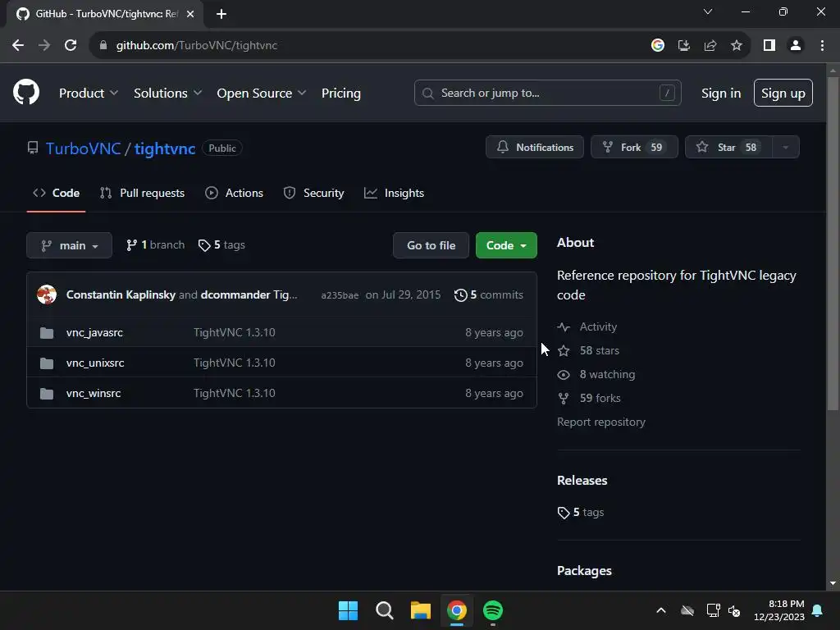Click the Report repository link
The width and height of the screenshot is (840, 630).
601,422
